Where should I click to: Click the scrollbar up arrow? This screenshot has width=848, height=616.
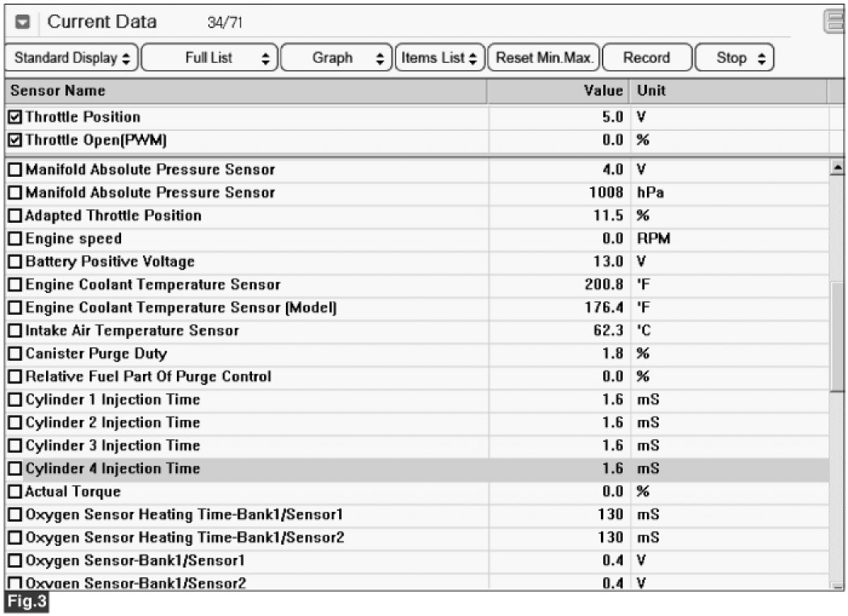(838, 169)
